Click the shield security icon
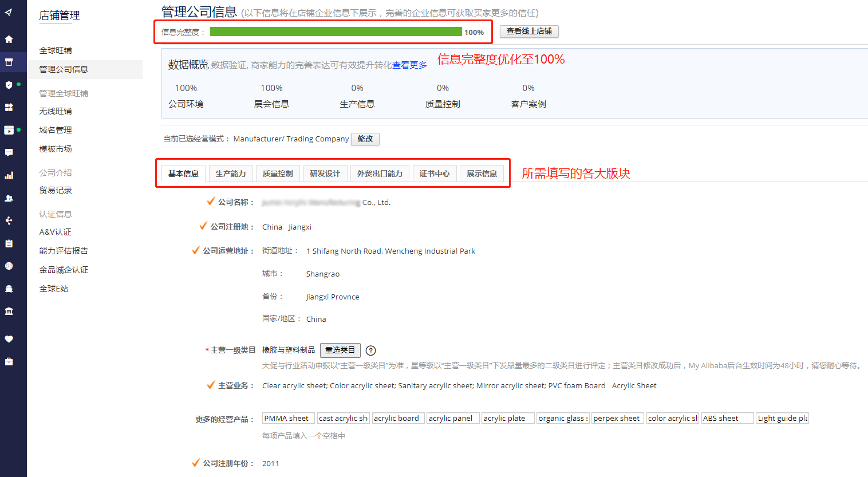 coord(9,85)
